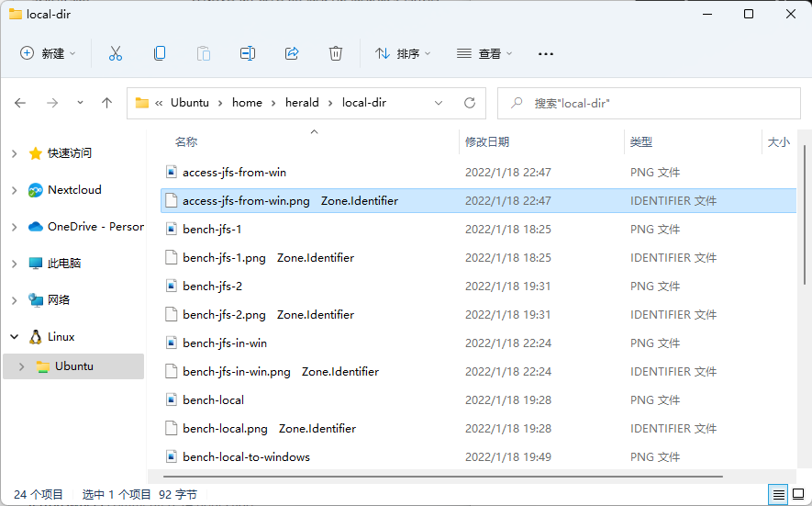Sort by the 类型 column header
812x506 pixels.
(x=641, y=141)
